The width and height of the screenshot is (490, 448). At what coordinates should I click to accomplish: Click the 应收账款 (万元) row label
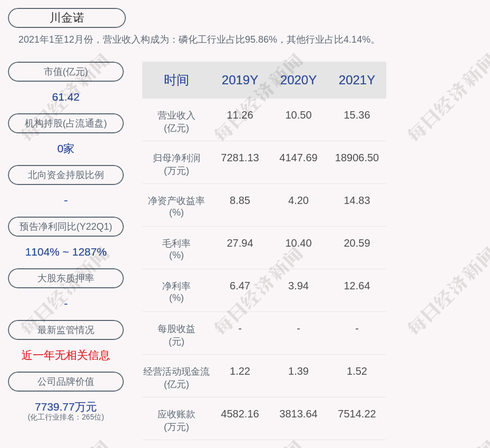[177, 421]
